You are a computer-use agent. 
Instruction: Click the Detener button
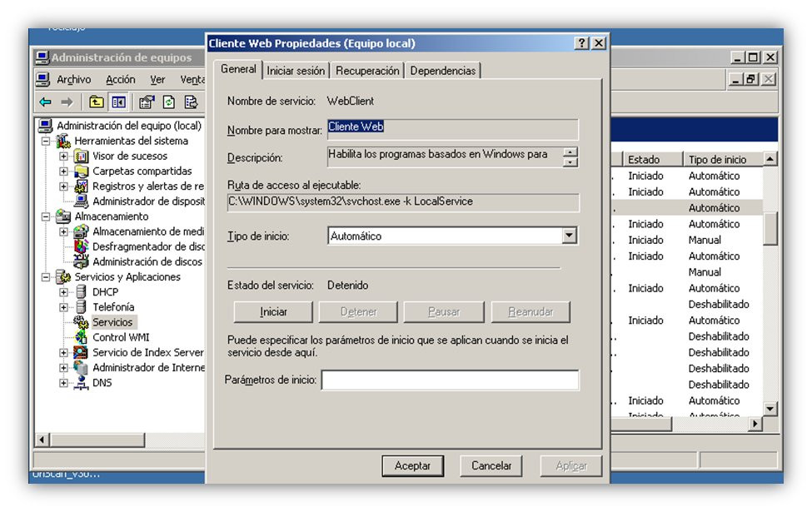click(358, 311)
